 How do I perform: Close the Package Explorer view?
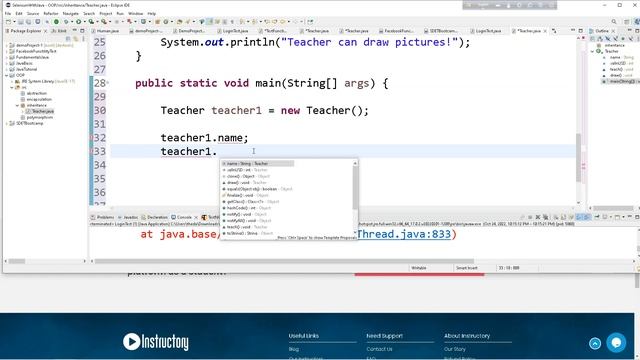[x=45, y=31]
